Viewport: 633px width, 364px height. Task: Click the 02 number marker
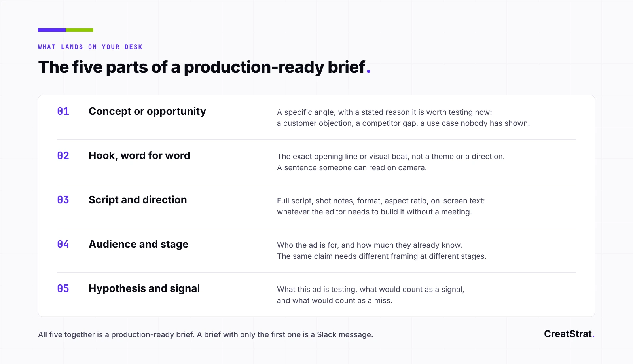pos(63,155)
